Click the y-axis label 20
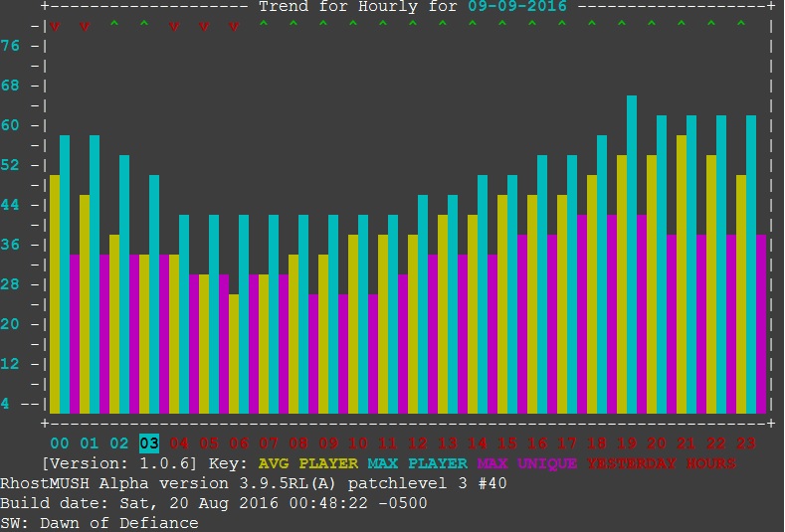The image size is (785, 532). click(x=10, y=324)
